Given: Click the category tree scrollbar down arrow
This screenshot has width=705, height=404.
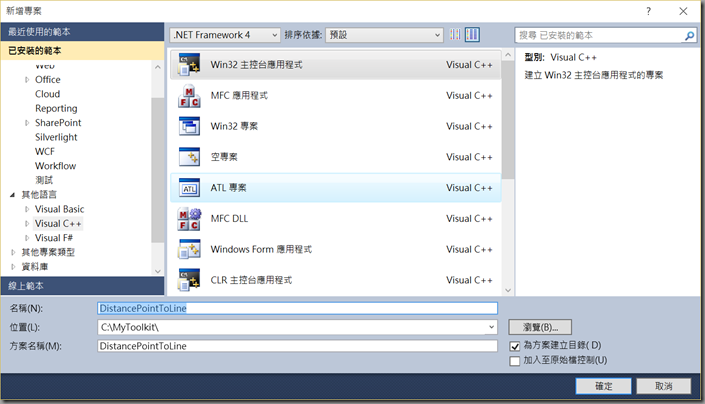Looking at the screenshot, I should pos(157,271).
